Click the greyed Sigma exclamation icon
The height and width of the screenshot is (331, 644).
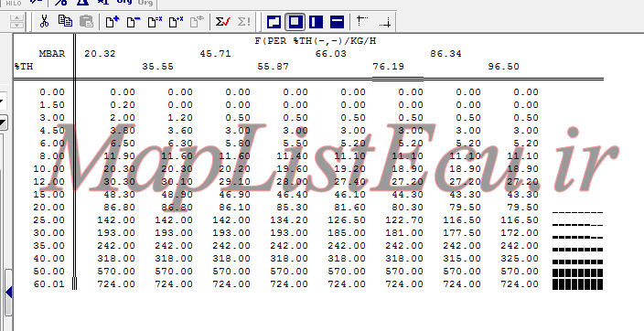[244, 21]
